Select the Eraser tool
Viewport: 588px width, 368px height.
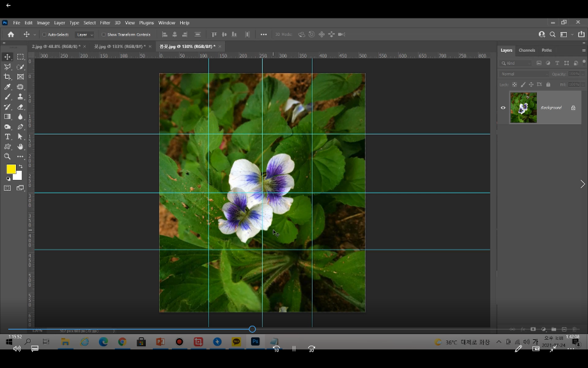(20, 107)
